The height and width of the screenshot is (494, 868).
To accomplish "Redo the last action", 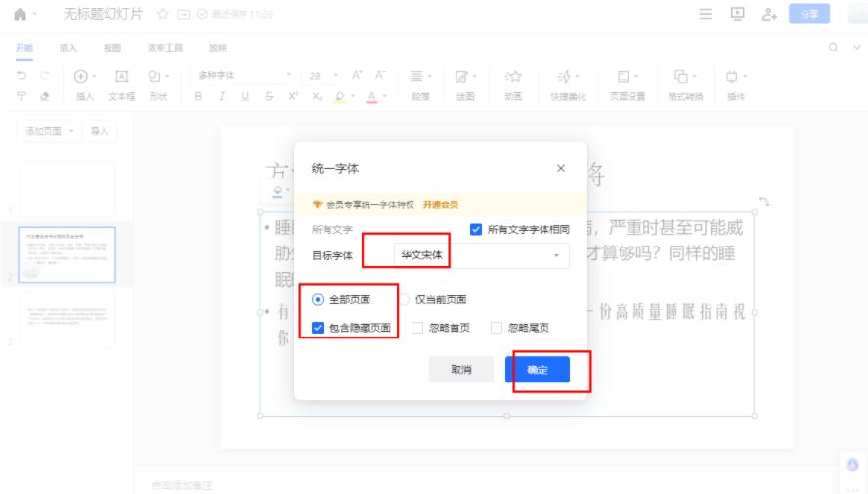I will 45,76.
